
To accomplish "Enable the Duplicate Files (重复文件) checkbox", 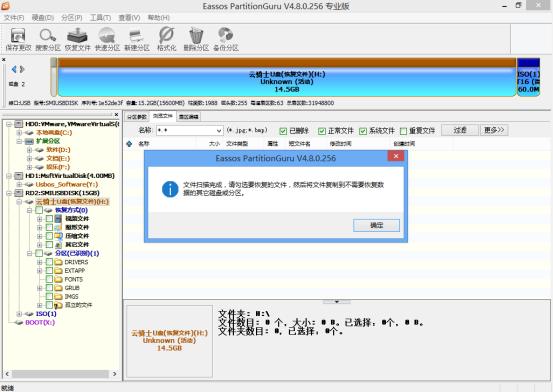I will click(x=403, y=131).
